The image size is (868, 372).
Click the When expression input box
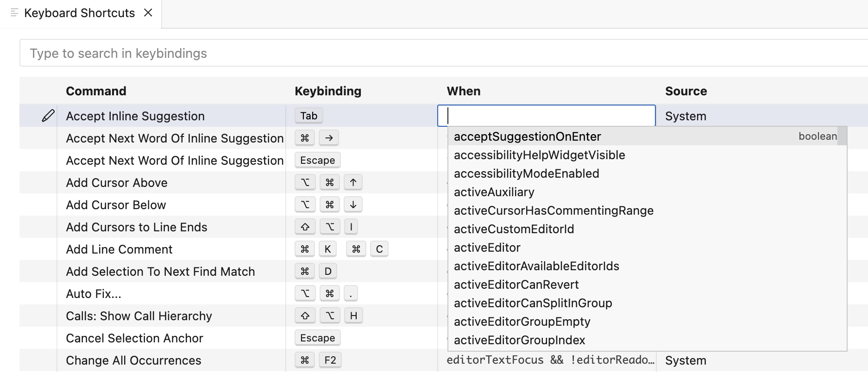coord(547,116)
